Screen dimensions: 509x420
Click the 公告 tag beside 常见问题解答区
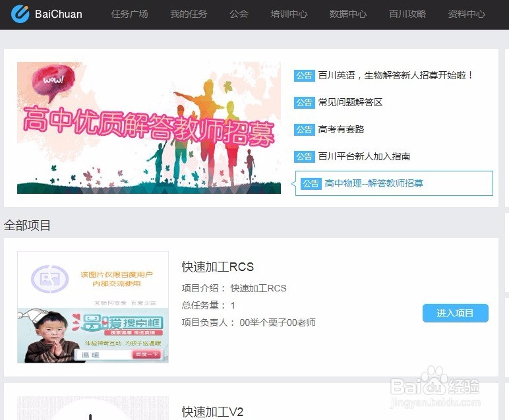click(x=305, y=103)
